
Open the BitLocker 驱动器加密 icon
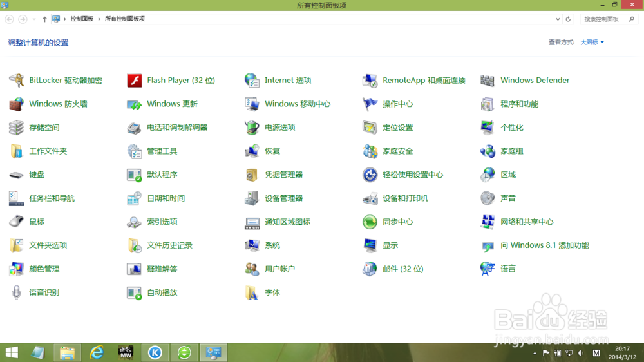pos(17,80)
